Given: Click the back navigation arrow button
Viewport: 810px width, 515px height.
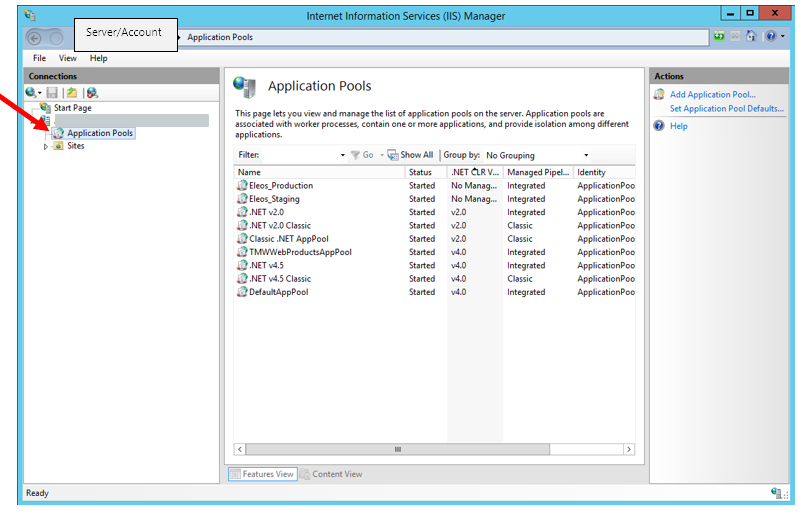Looking at the screenshot, I should coord(34,38).
